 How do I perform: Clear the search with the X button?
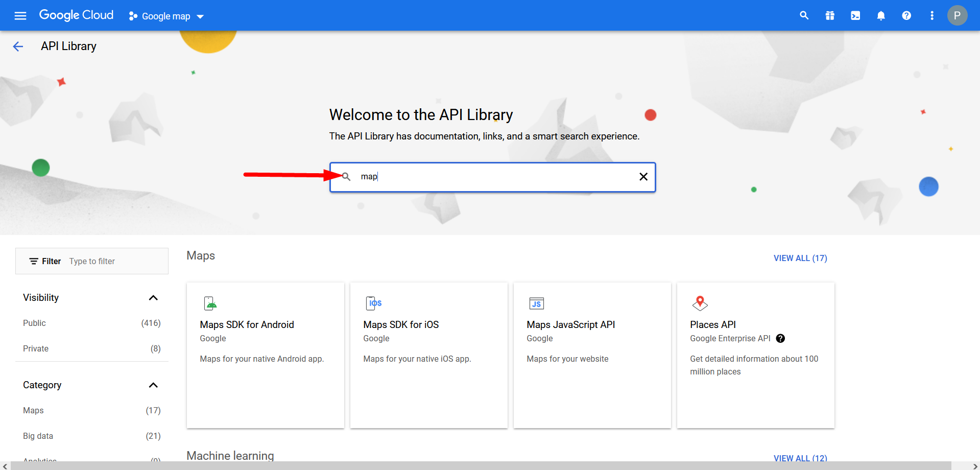643,177
